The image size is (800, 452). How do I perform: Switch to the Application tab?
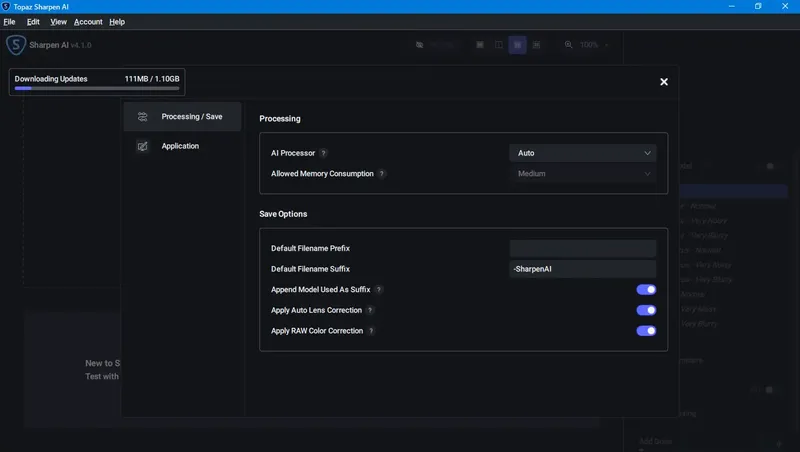point(182,146)
